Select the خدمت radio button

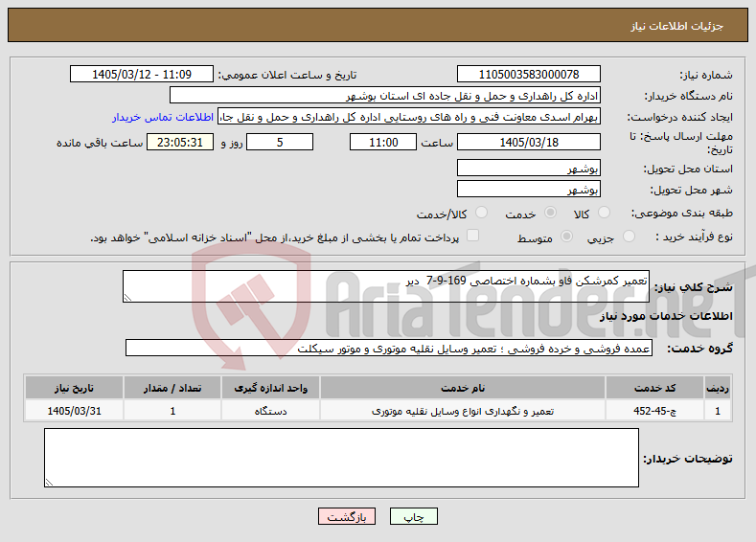coord(550,213)
